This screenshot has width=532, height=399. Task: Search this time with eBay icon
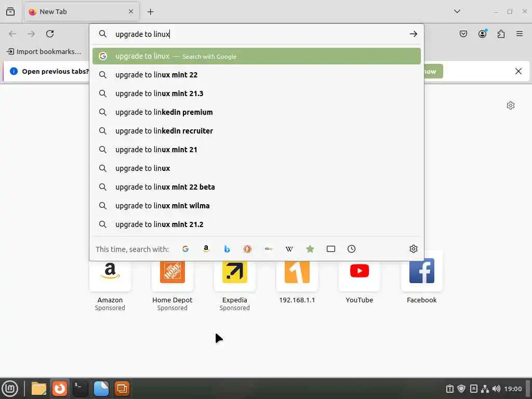click(x=269, y=249)
